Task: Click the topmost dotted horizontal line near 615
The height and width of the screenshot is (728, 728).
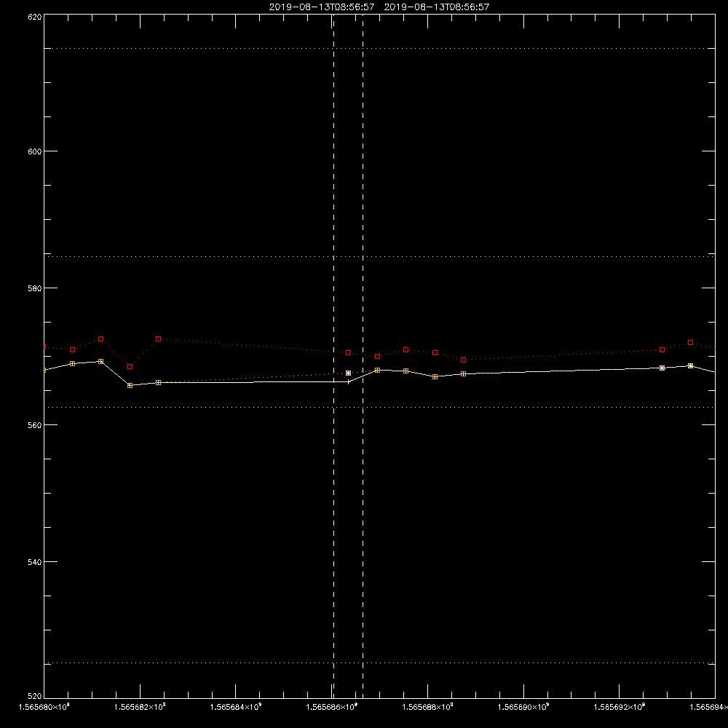Action: click(379, 48)
